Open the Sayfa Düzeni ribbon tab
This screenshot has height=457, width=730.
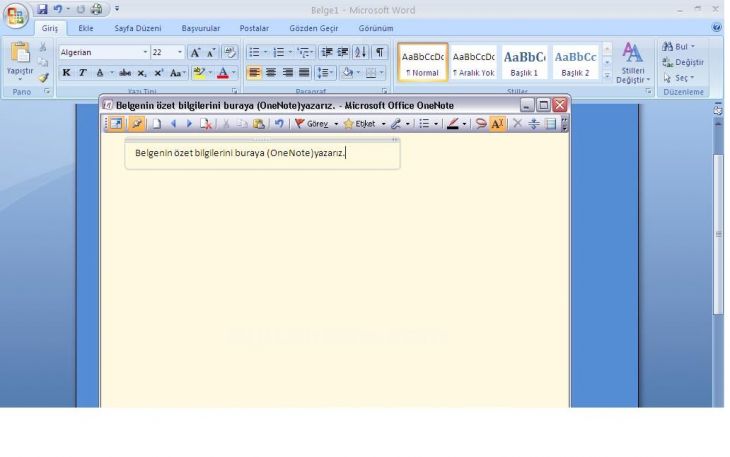pyautogui.click(x=138, y=28)
